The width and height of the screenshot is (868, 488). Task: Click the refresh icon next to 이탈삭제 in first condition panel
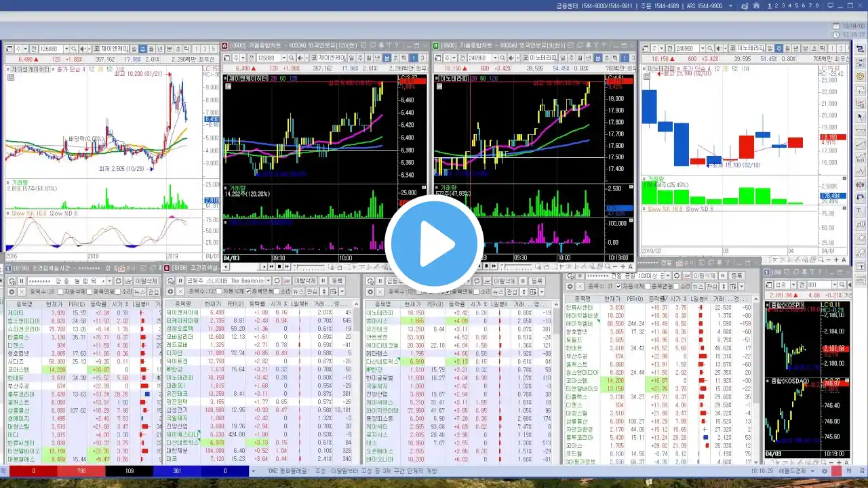coord(118,281)
